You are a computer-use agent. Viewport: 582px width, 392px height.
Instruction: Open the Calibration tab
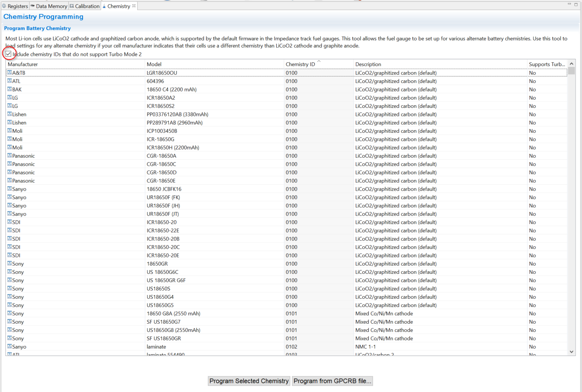(x=87, y=6)
